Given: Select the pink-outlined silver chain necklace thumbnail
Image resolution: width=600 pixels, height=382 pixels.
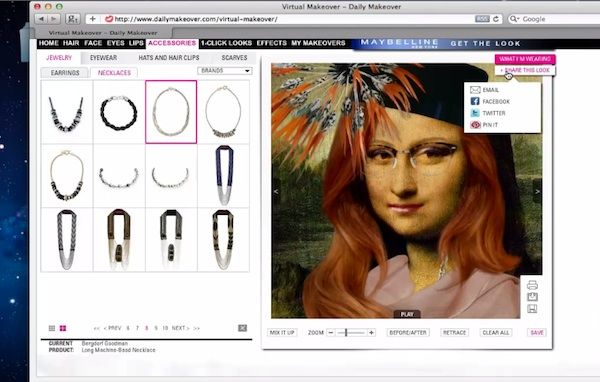Looking at the screenshot, I should (171, 112).
